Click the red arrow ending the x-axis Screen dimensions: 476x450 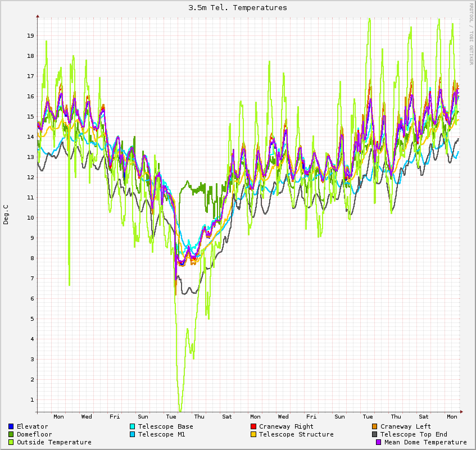[x=461, y=411]
